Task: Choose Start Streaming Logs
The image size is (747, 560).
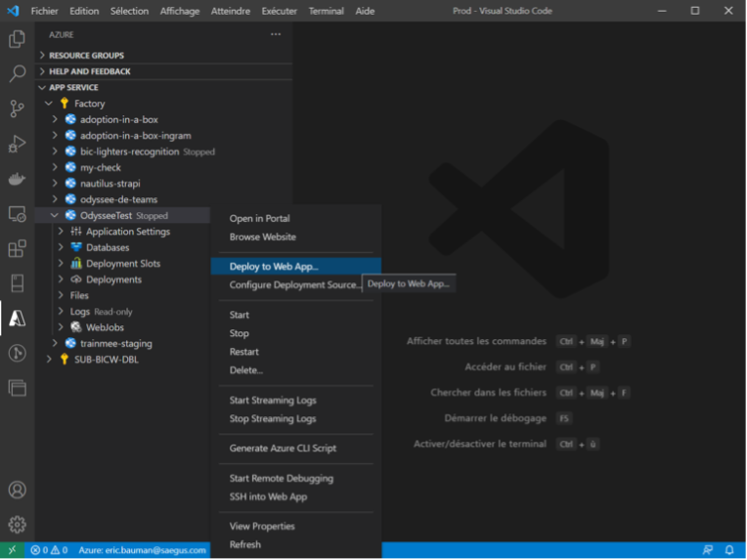Action: (x=296, y=400)
